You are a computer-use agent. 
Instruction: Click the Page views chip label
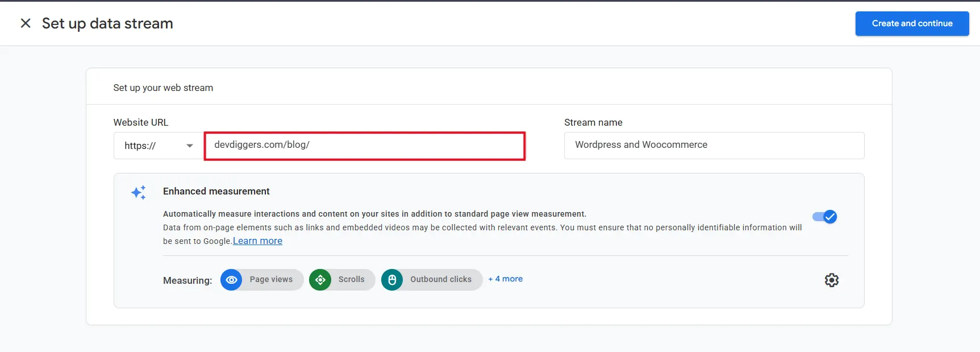tap(271, 279)
